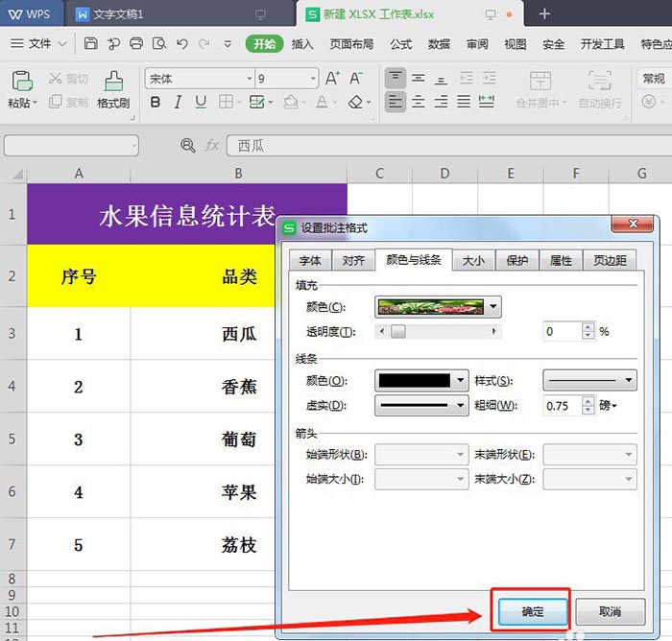Screen dimensions: 672x641
Task: Click the line weight (粗细) input field
Action: pyautogui.click(x=563, y=406)
